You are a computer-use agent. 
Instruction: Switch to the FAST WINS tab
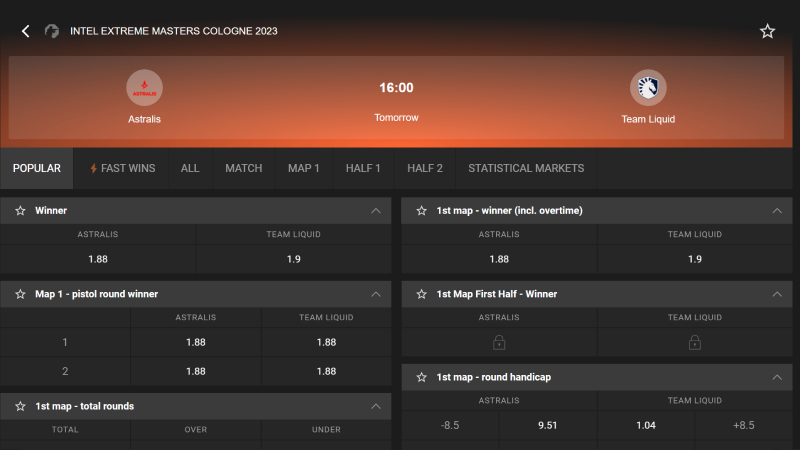(122, 168)
